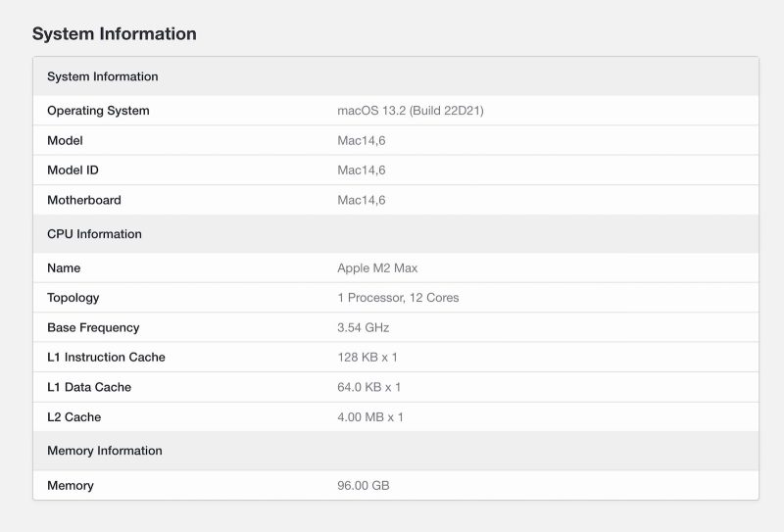784x532 pixels.
Task: Click the 'Memory' label in the last row
Action: coord(71,486)
